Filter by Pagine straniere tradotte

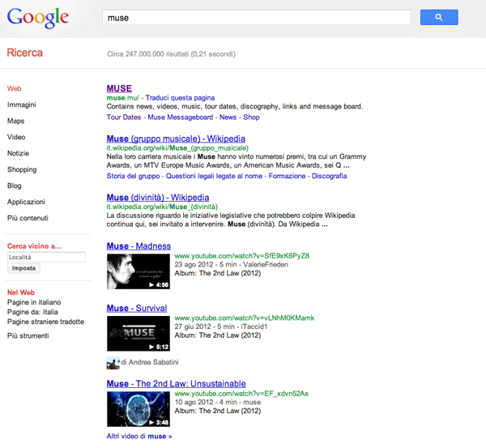[45, 322]
